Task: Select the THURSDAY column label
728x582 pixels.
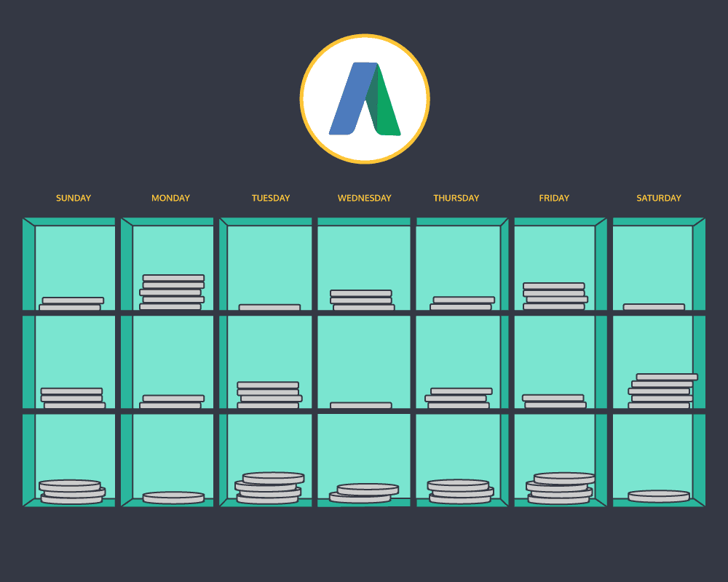Action: click(456, 198)
